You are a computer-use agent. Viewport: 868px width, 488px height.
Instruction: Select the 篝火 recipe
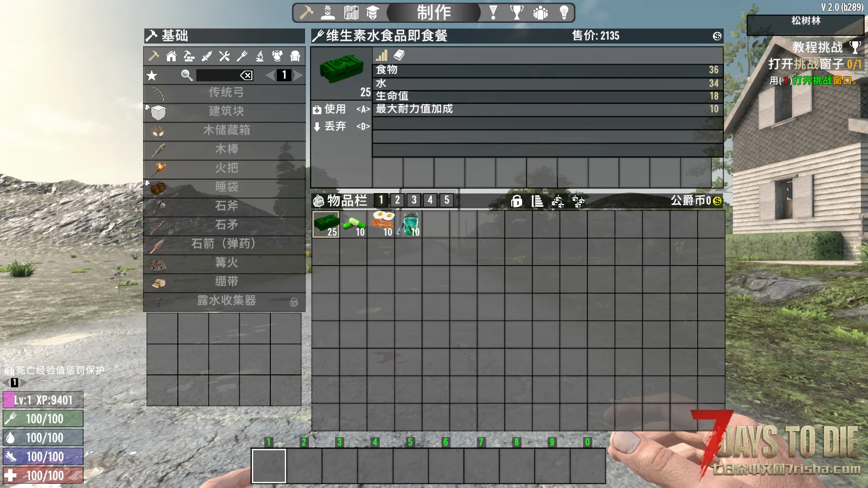(224, 263)
